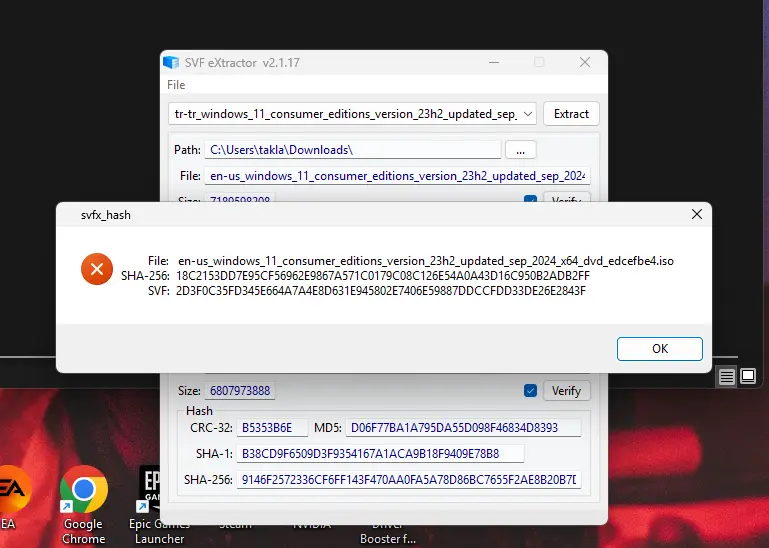Click the SHA-1 hash field B38CD9F6...
769x548 pixels.
380,454
